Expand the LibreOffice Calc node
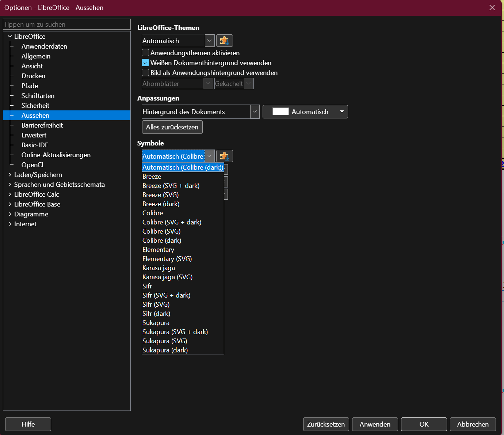This screenshot has width=504, height=435. tap(10, 194)
